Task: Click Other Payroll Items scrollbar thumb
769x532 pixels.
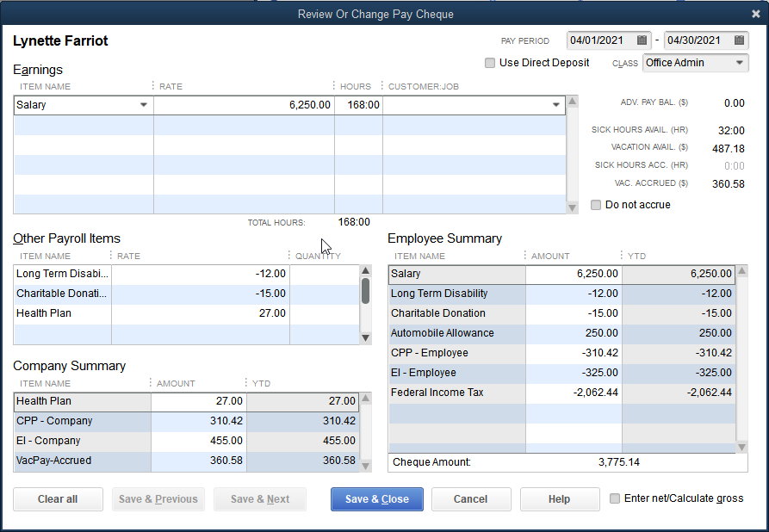Action: 365,291
